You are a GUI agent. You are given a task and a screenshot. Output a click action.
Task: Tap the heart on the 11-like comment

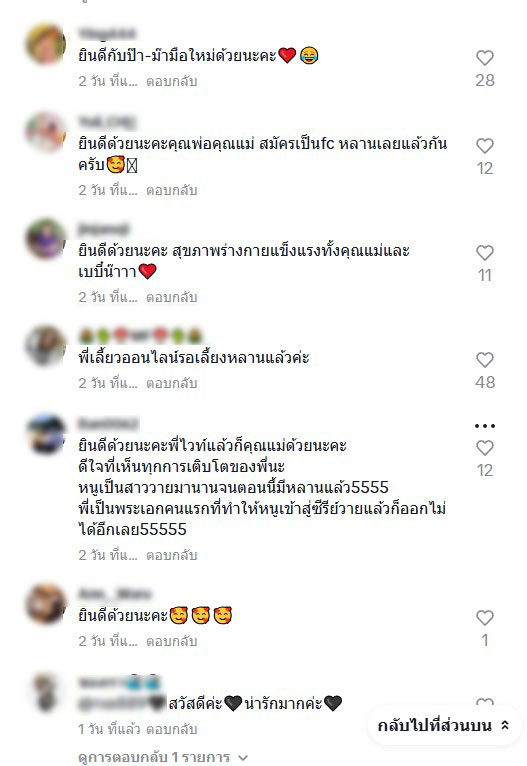coord(485,253)
